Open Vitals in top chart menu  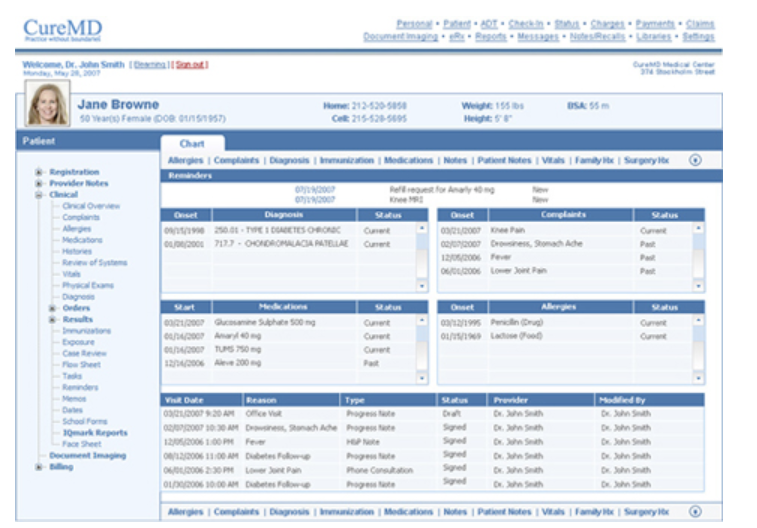coord(553,160)
